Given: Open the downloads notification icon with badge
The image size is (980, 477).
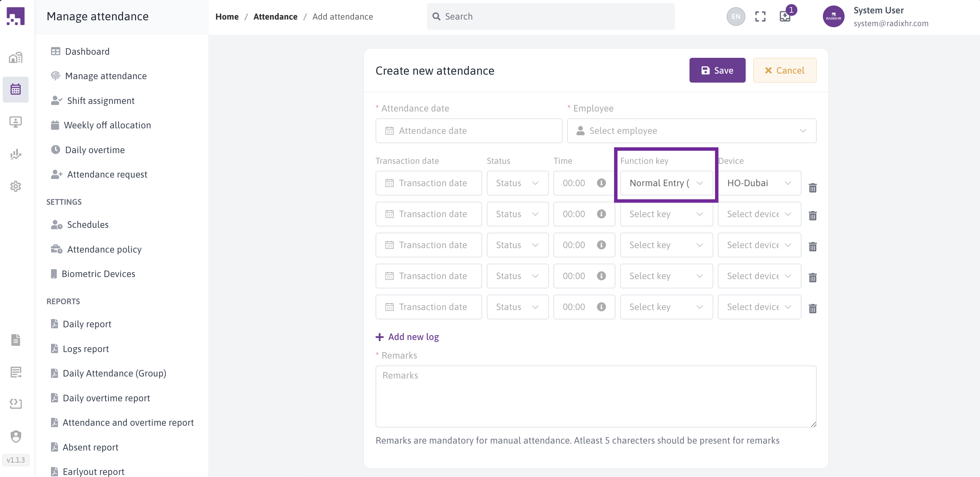Looking at the screenshot, I should tap(785, 16).
